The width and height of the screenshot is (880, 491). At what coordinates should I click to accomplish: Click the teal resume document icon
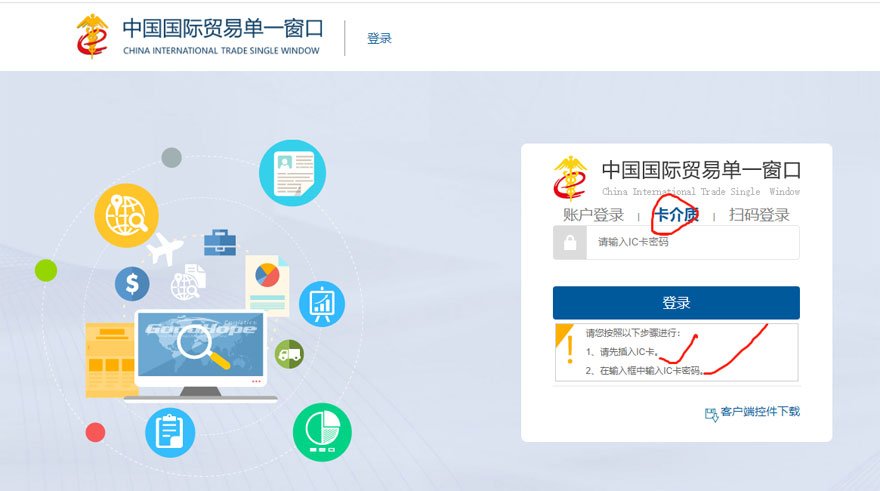tap(292, 172)
